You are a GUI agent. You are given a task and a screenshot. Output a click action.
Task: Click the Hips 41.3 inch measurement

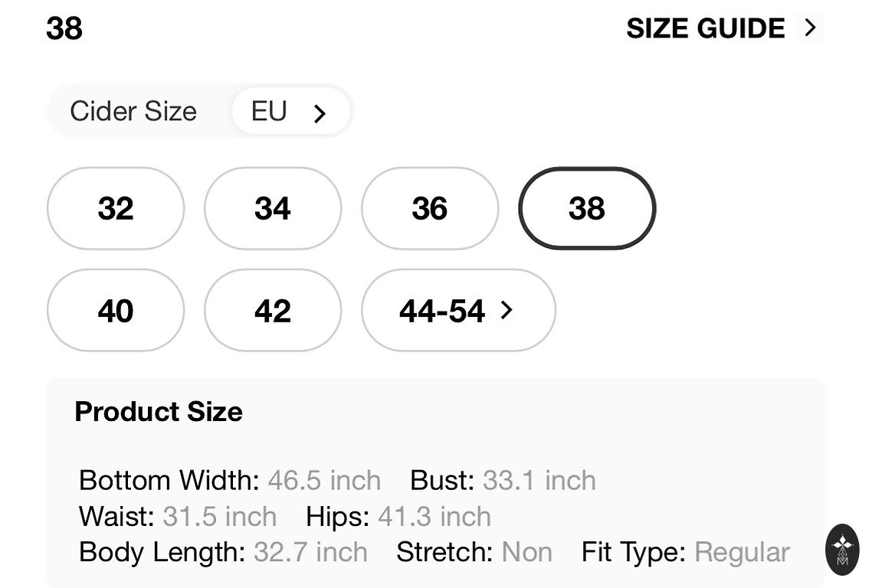[x=434, y=517]
